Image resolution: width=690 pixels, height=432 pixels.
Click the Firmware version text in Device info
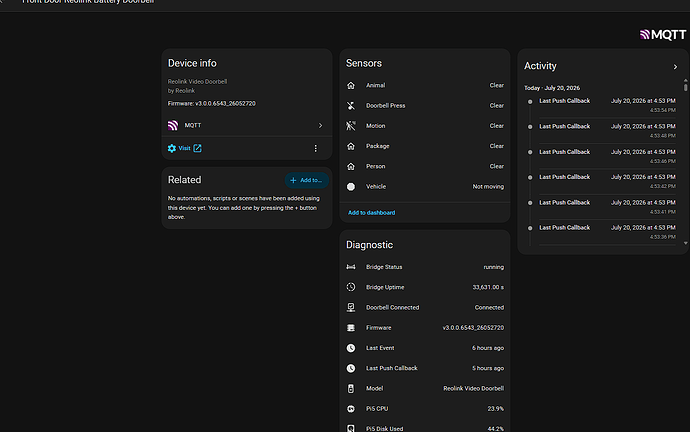212,104
